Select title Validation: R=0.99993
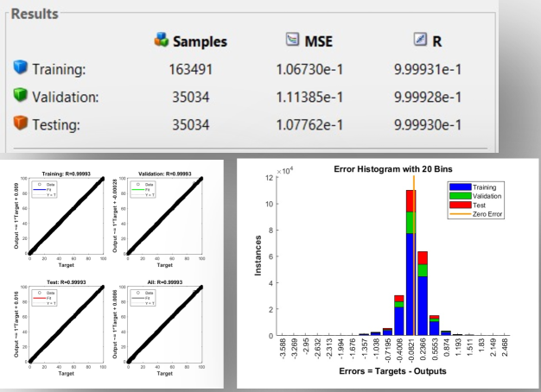This screenshot has width=541, height=392. (x=164, y=174)
